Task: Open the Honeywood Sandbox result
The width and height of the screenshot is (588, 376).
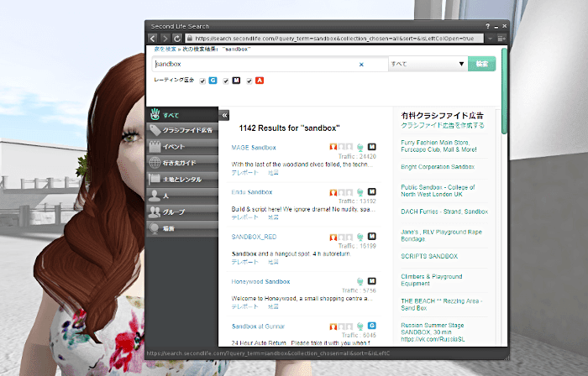Action: pos(260,282)
